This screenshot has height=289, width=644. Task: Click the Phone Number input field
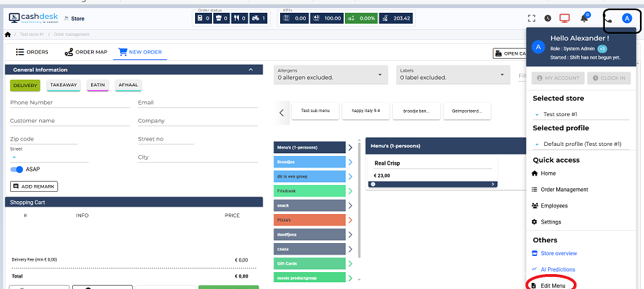point(70,103)
